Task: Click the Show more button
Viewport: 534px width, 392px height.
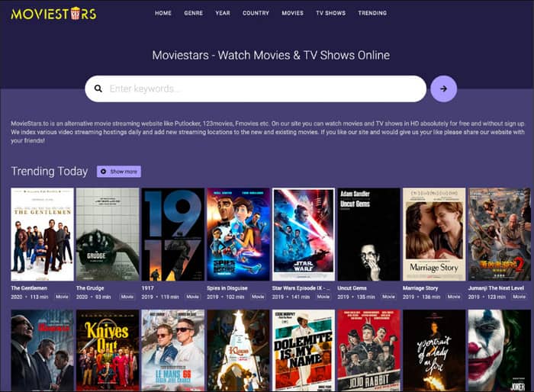Action: click(119, 172)
